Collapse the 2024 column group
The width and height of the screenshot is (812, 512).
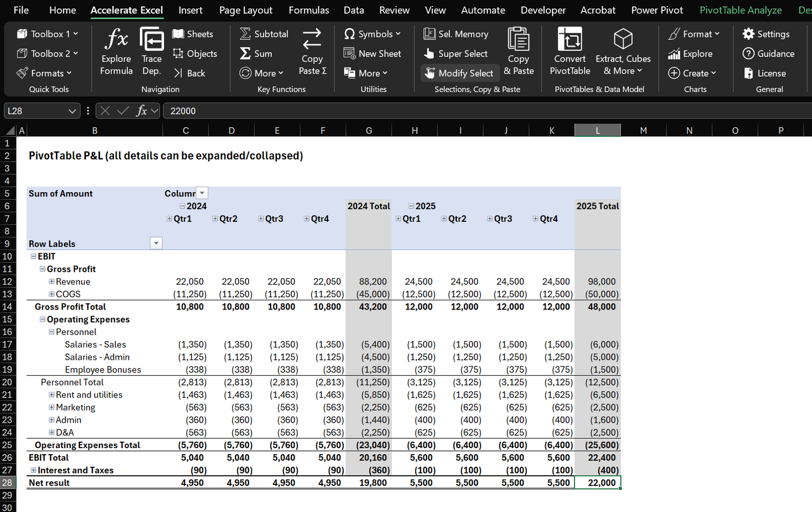point(182,206)
